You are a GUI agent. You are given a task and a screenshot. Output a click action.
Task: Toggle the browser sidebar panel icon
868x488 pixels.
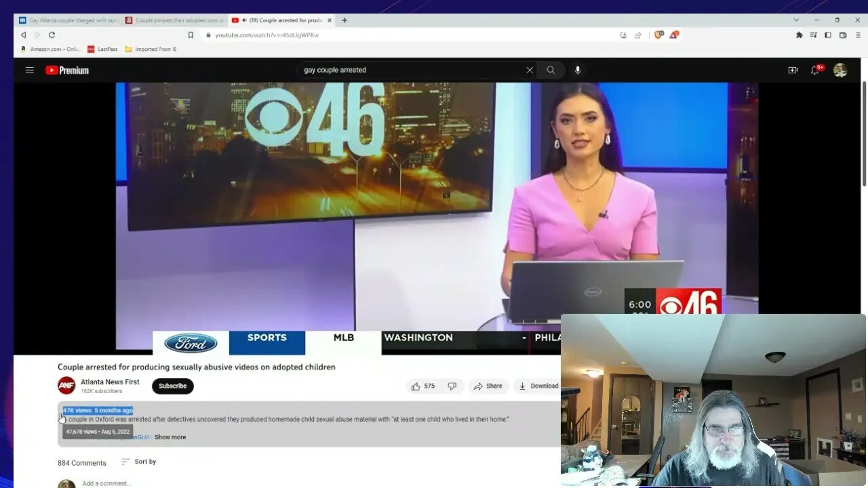(827, 35)
